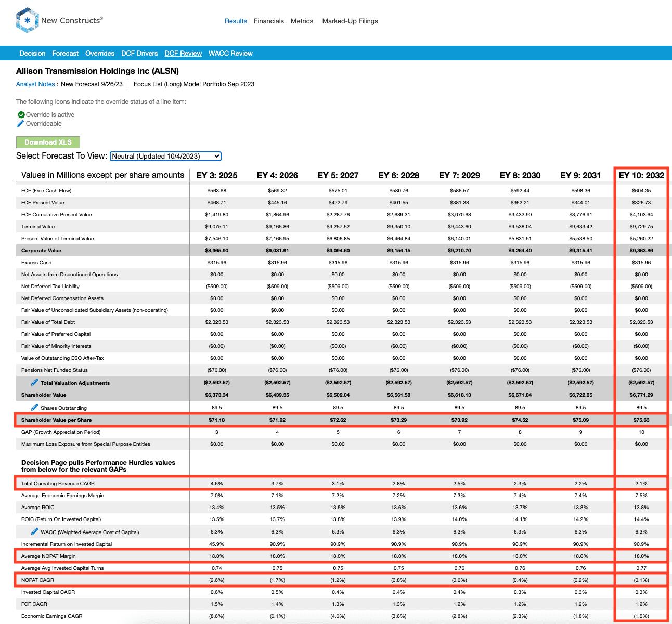This screenshot has width=672, height=624.
Task: Click the Overrideable pencil legend icon
Action: [21, 124]
